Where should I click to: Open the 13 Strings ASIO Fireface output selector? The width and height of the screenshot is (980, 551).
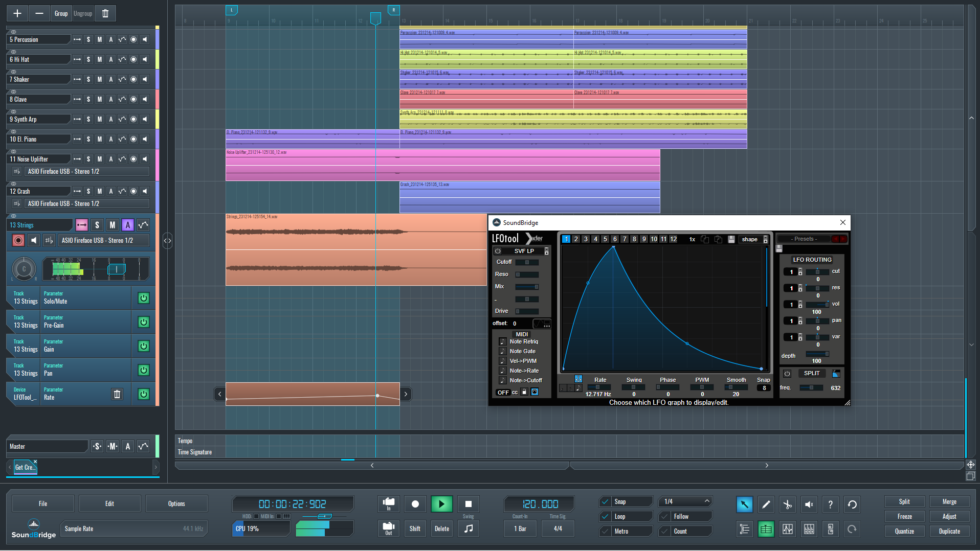[104, 240]
